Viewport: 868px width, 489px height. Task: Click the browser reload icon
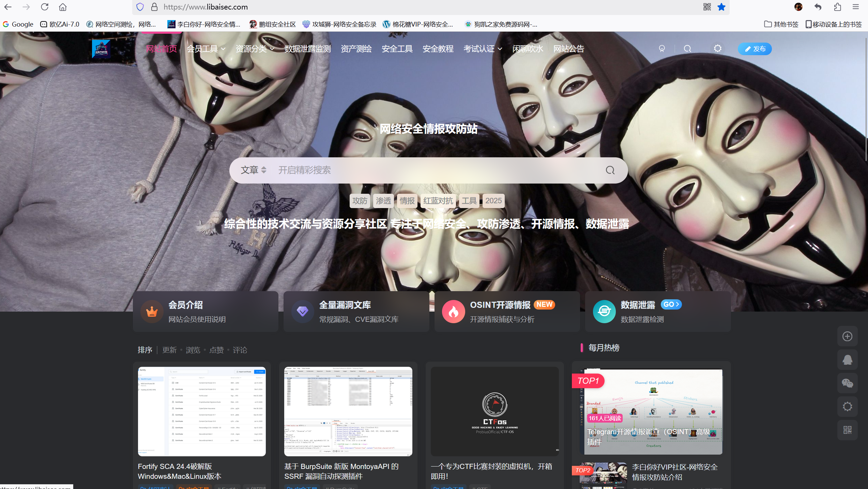click(x=45, y=7)
